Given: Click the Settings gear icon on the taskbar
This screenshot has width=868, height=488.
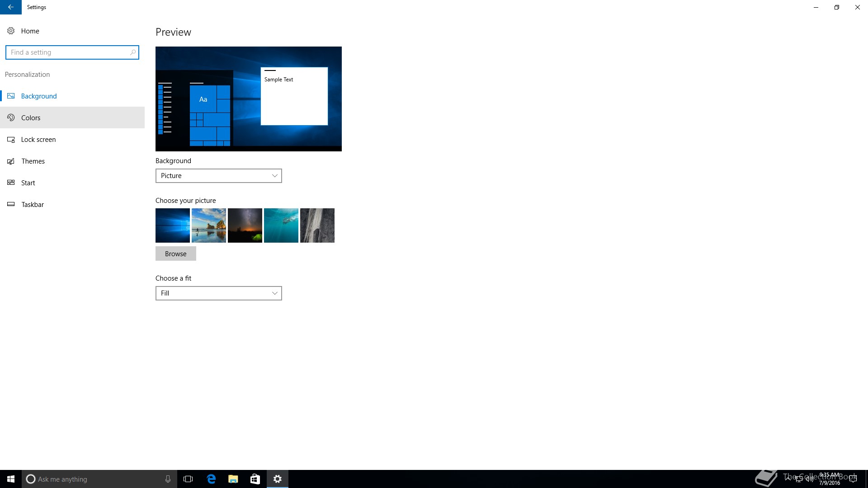Looking at the screenshot, I should pos(277,479).
